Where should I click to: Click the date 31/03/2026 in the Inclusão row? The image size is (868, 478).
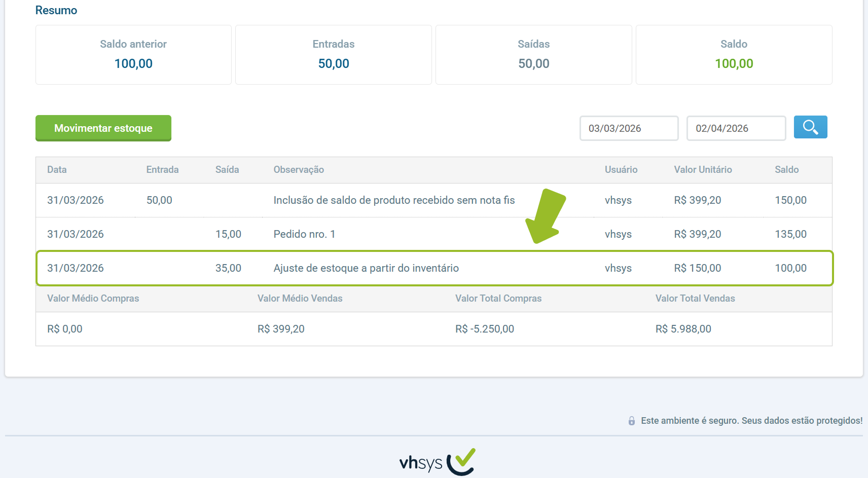tap(76, 200)
